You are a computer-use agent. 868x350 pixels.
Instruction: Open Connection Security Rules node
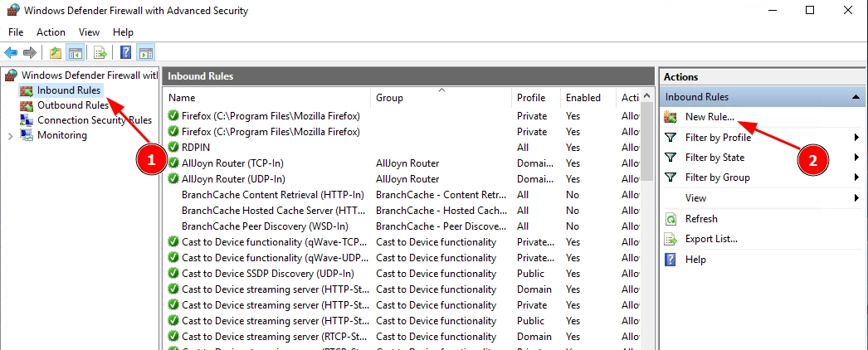click(x=94, y=120)
